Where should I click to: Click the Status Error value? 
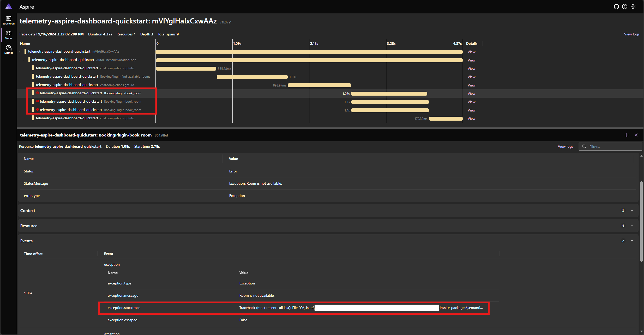pos(233,171)
